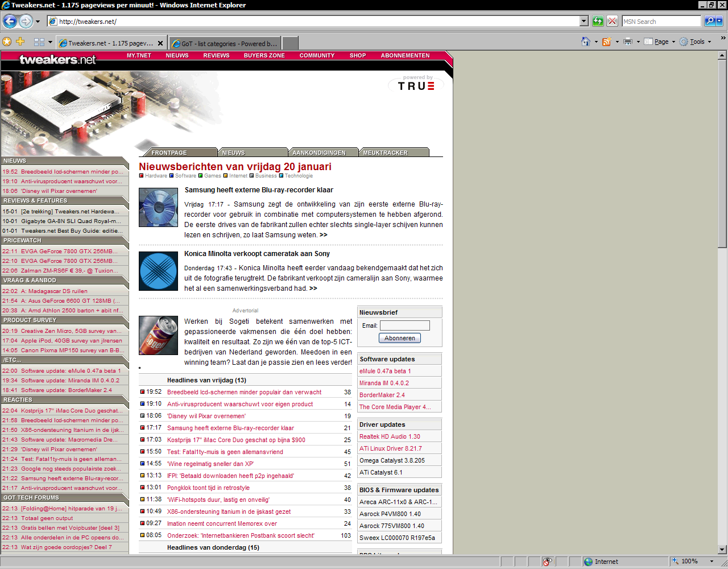Screen dimensions: 728x569
Task: Open the Konica Minolta cameratak article headline
Action: click(257, 254)
